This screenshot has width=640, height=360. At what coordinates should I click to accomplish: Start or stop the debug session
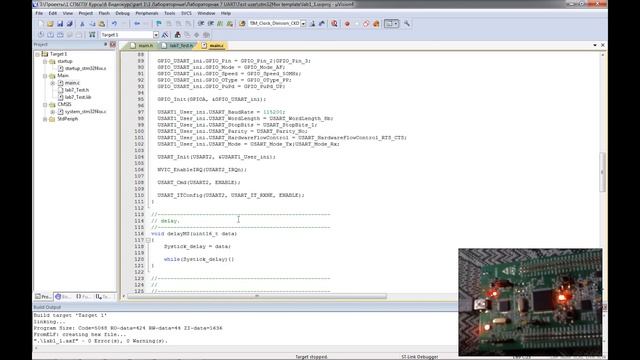pos(334,24)
